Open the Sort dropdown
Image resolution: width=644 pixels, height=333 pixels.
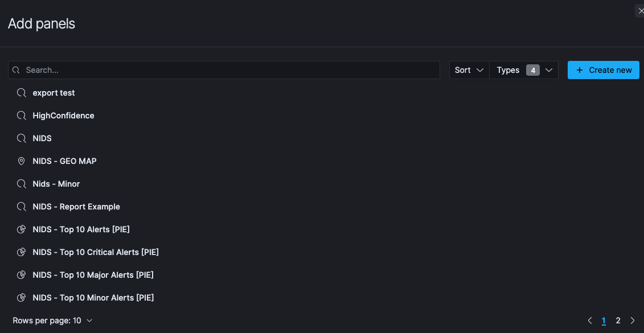pos(469,70)
